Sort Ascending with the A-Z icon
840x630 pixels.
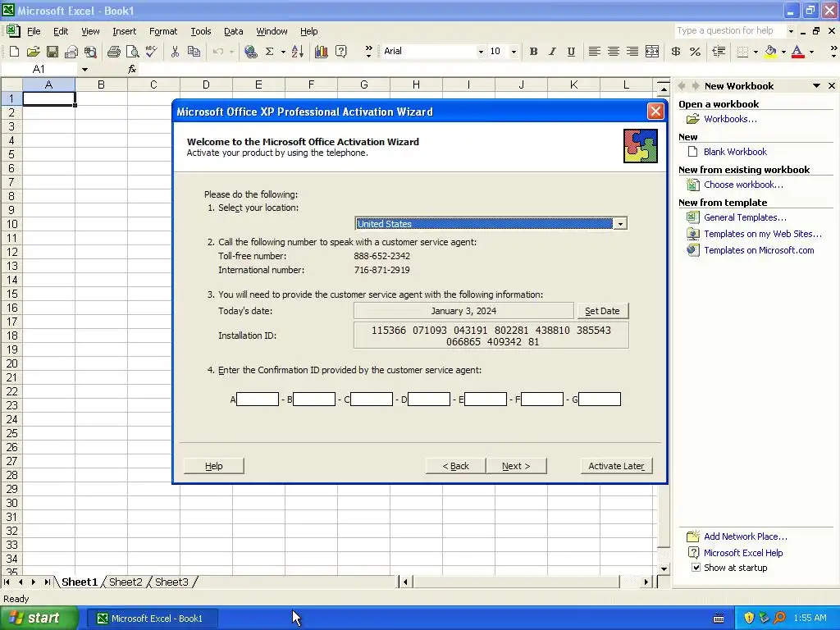pos(298,52)
